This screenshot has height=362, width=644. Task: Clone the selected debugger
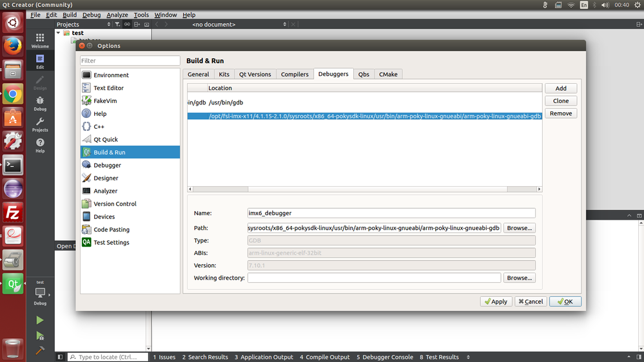(561, 101)
